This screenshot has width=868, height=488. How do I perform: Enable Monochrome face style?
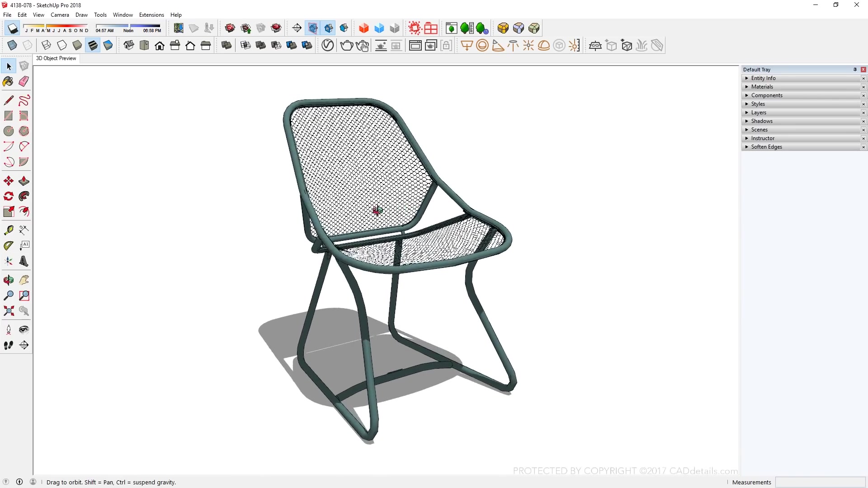coord(108,45)
